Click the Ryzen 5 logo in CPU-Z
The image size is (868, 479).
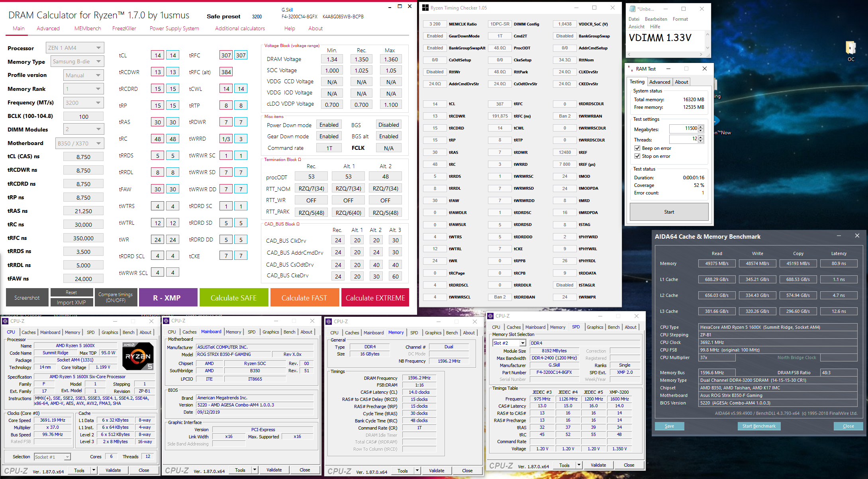(x=138, y=356)
